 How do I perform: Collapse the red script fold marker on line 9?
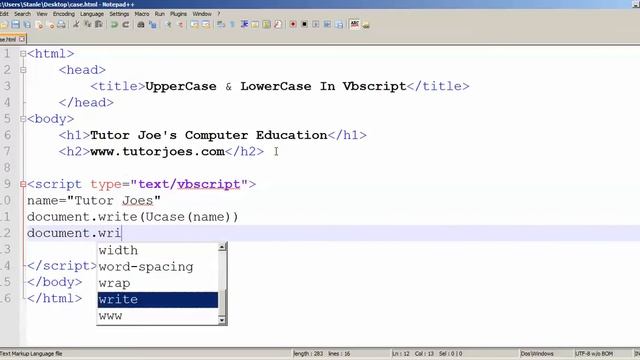point(23,184)
